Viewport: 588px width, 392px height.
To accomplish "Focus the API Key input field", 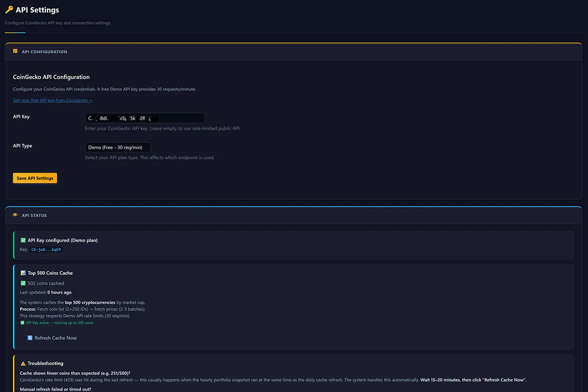I will point(145,118).
